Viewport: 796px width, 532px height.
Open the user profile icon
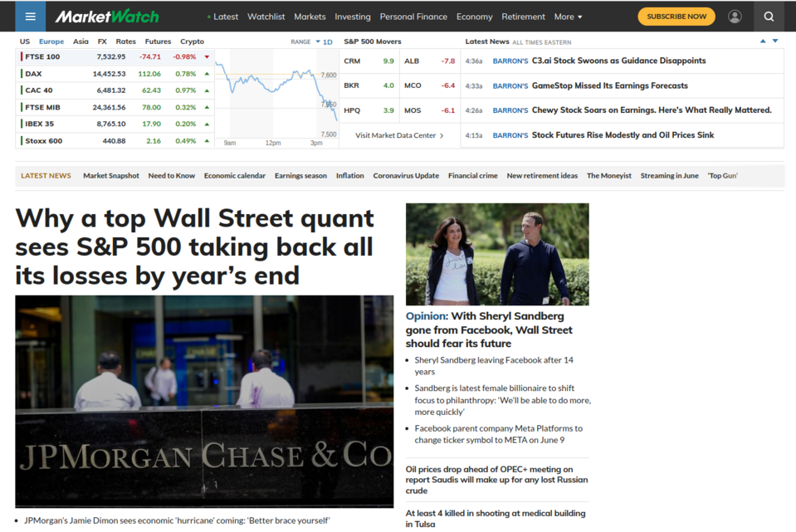click(735, 17)
